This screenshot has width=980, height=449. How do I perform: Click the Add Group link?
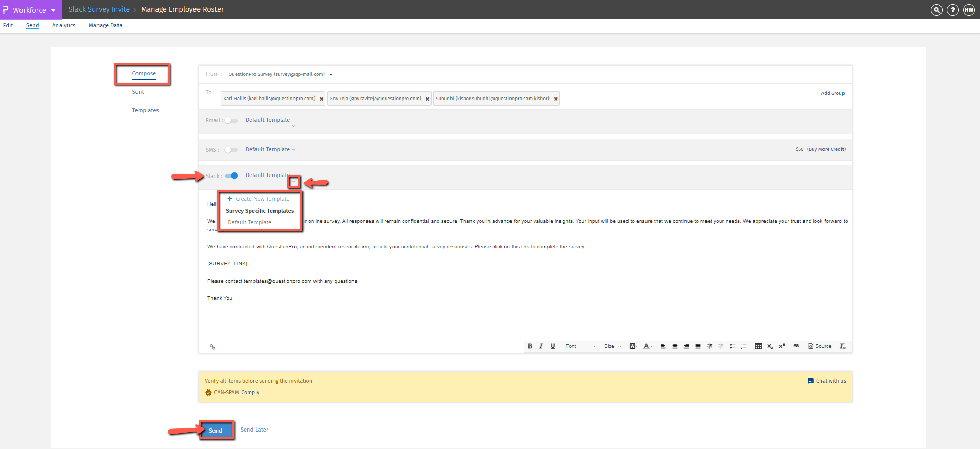click(x=833, y=93)
